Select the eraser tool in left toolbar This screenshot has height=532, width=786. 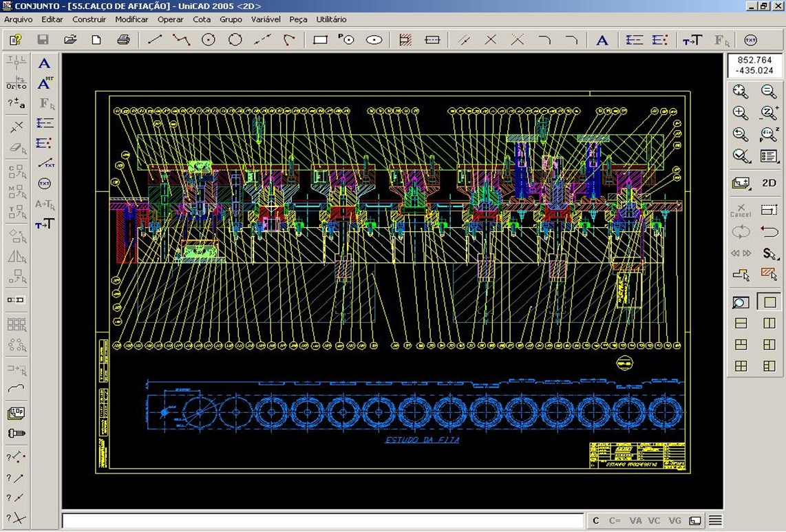[x=17, y=148]
